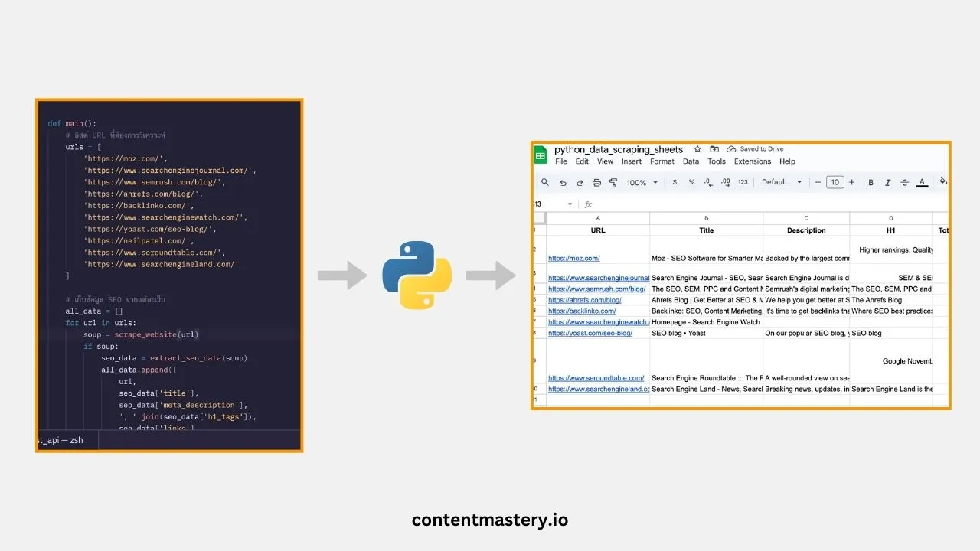The width and height of the screenshot is (980, 551).
Task: Open the Tools menu
Action: [717, 161]
